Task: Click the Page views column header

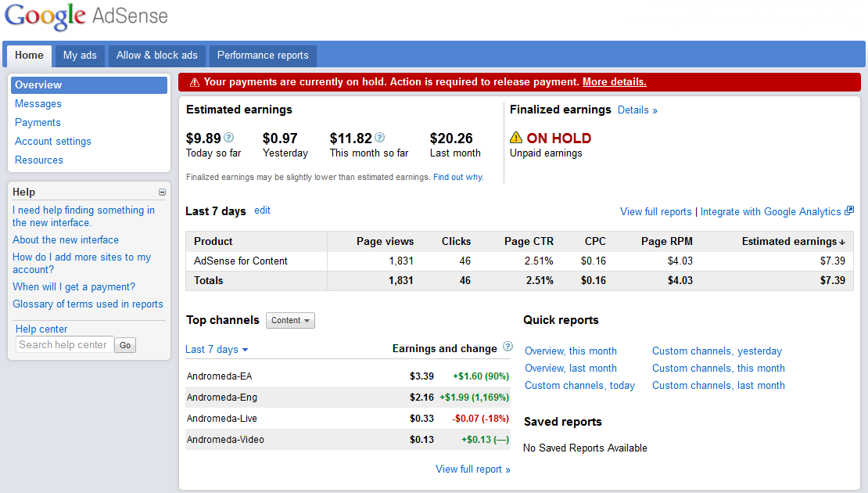Action: 386,242
